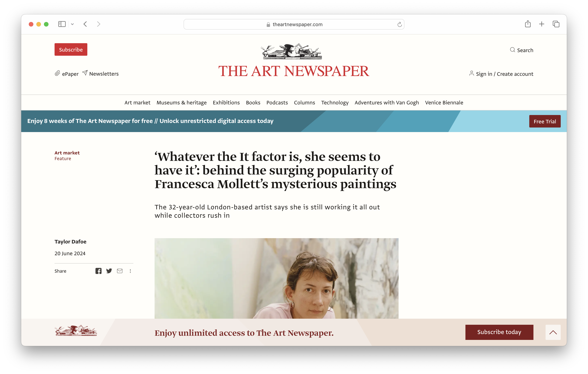This screenshot has height=374, width=588.
Task: Open the ePaper link
Action: (70, 74)
